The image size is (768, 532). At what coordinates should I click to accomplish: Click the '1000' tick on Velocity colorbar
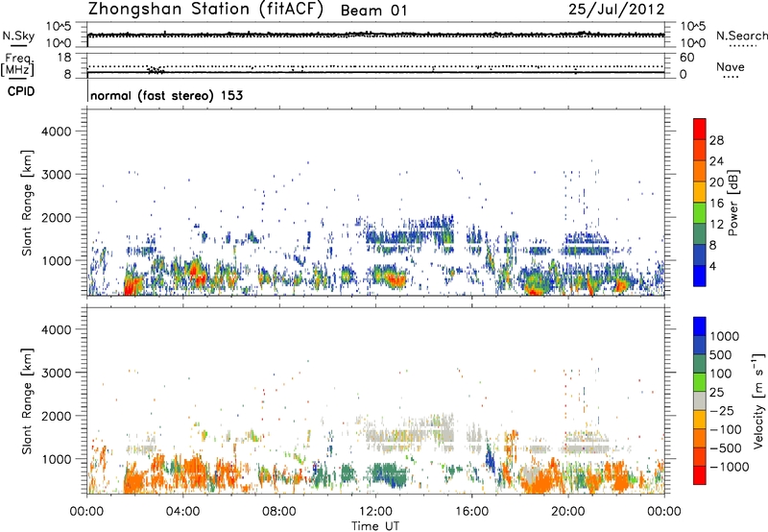[x=725, y=336]
